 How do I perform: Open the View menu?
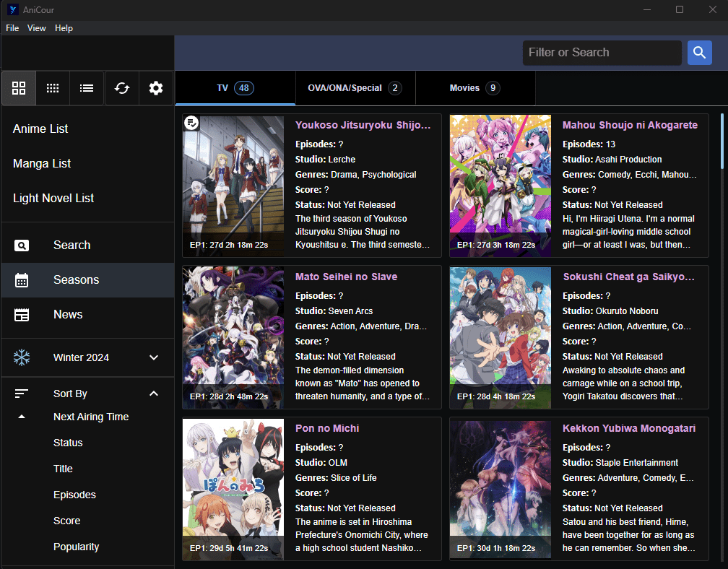tap(37, 28)
